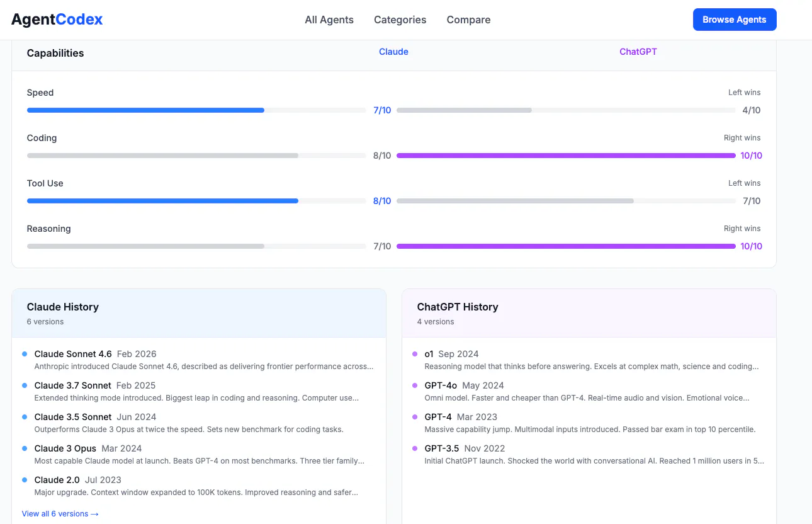Click Claude's Reasoning progress bar
Screen dimensions: 812x524
point(196,246)
